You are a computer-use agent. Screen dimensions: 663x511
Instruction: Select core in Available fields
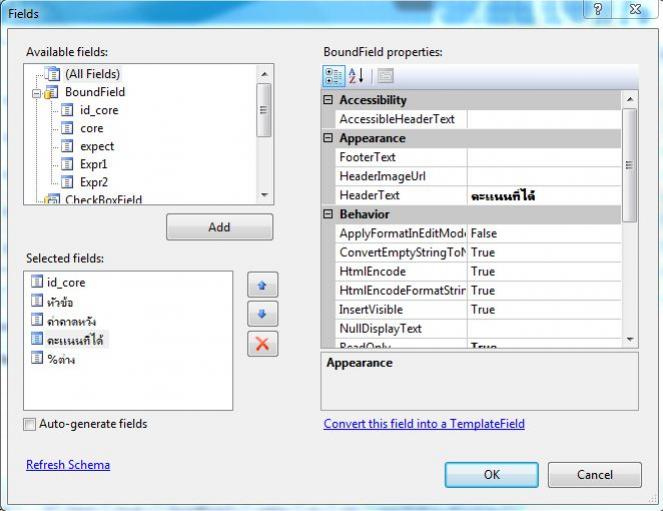92,128
